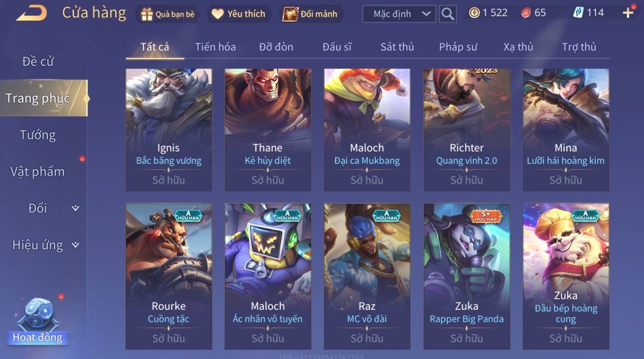Viewport: 644px width, 359px height.
Task: Click the back arrow icon
Action: tap(32, 13)
